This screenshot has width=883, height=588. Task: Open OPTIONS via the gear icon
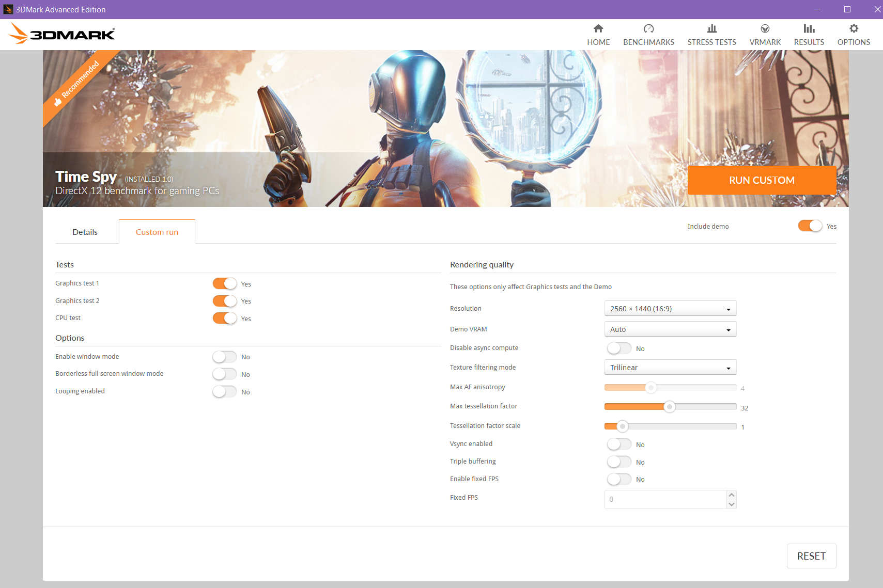point(853,34)
